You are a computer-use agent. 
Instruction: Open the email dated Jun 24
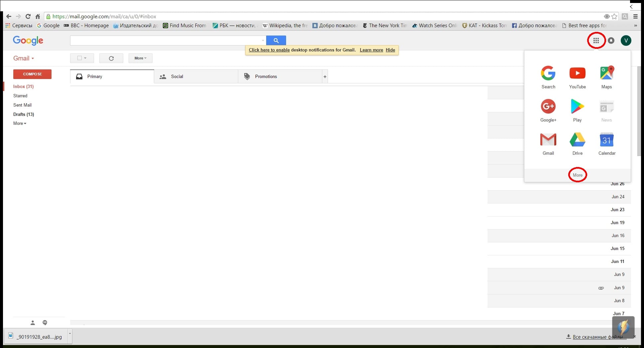(559, 197)
